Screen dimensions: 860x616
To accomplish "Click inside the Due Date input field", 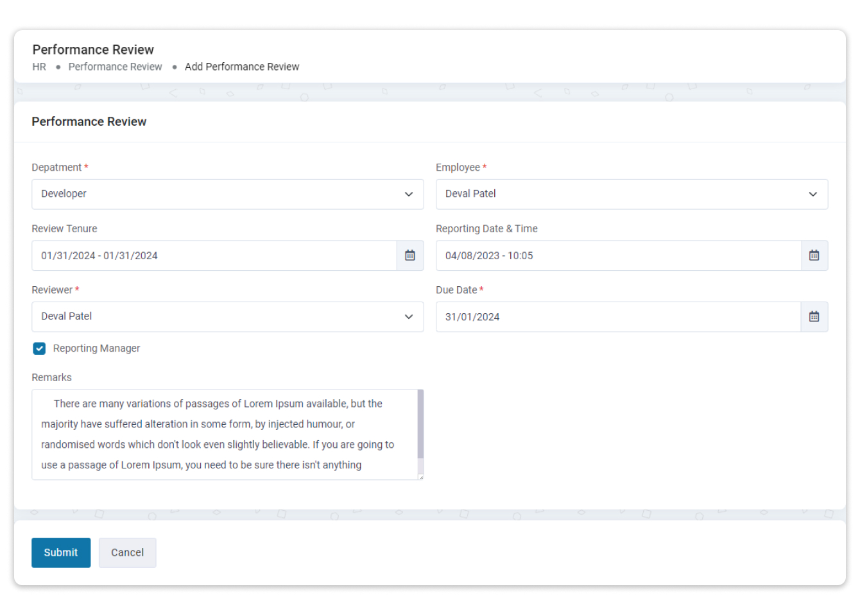I will (x=616, y=316).
